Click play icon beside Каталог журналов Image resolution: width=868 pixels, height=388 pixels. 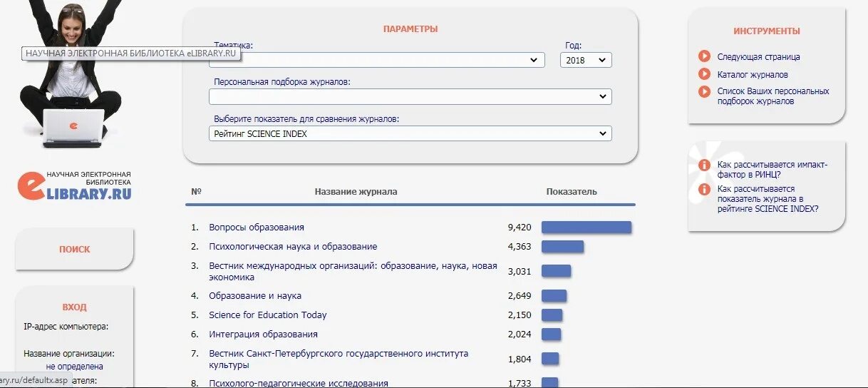pyautogui.click(x=704, y=74)
